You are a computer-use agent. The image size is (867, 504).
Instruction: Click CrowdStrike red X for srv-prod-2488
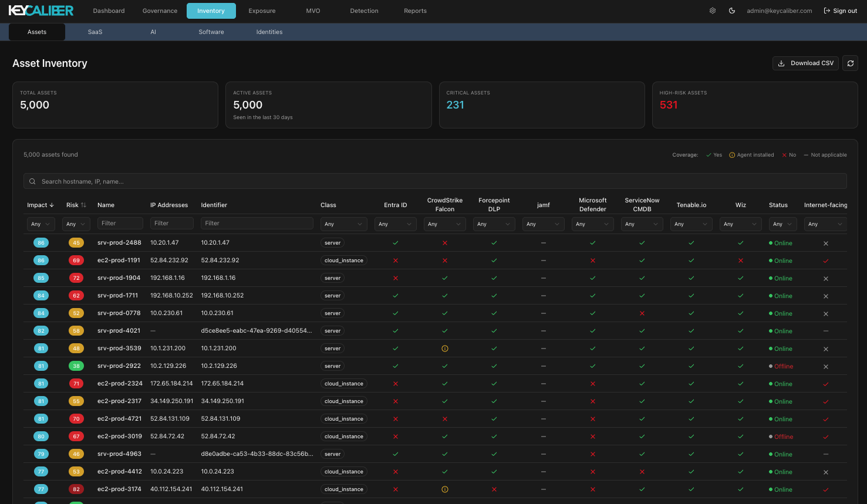[x=445, y=243]
